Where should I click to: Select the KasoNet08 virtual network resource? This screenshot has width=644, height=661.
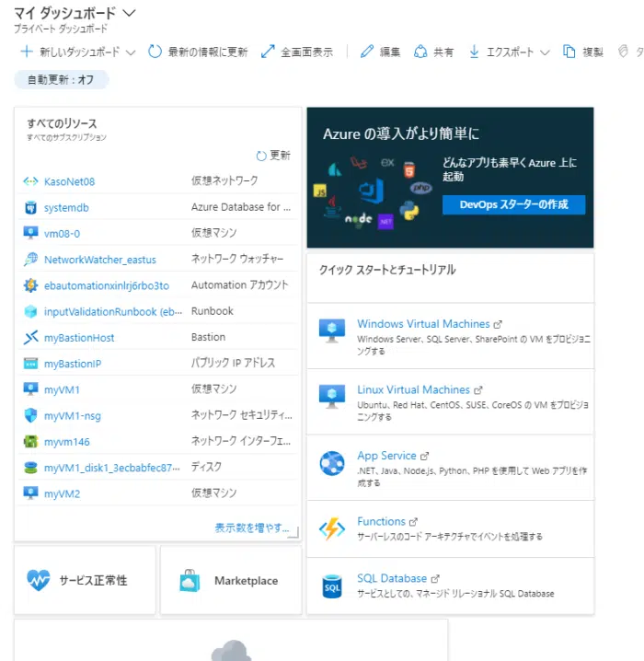(69, 181)
